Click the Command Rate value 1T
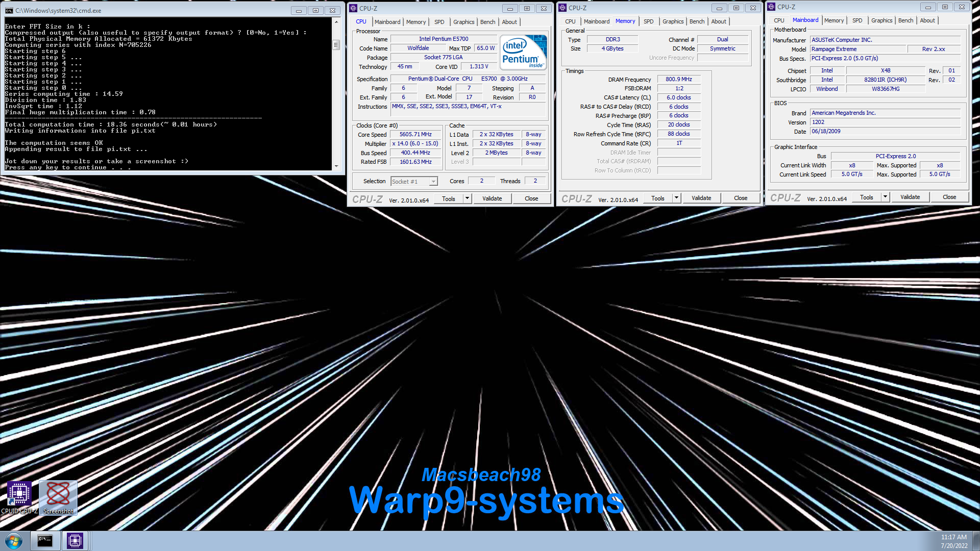Viewport: 980px width, 551px height. [x=679, y=143]
